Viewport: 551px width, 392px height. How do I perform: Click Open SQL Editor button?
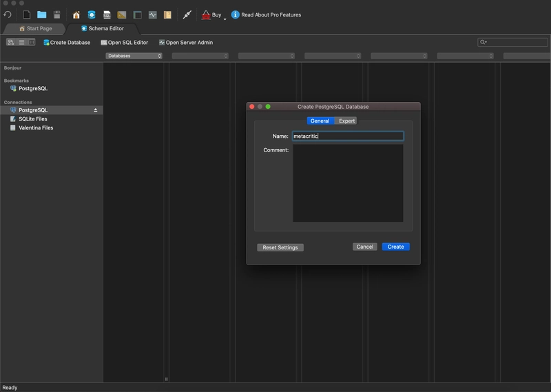(x=125, y=42)
